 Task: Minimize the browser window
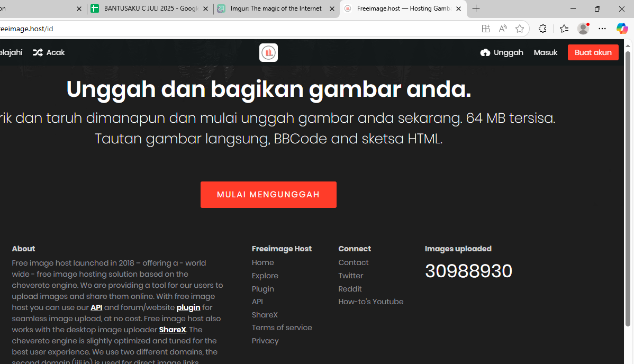(573, 8)
